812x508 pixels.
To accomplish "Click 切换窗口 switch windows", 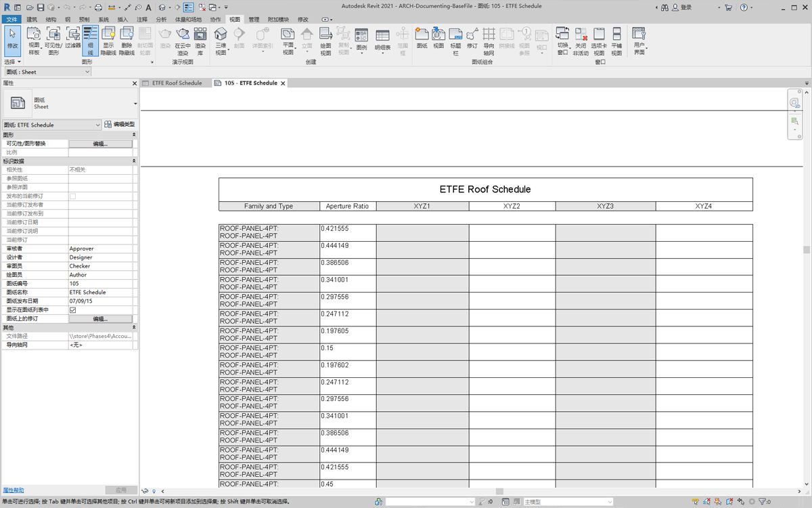I will tap(562, 41).
